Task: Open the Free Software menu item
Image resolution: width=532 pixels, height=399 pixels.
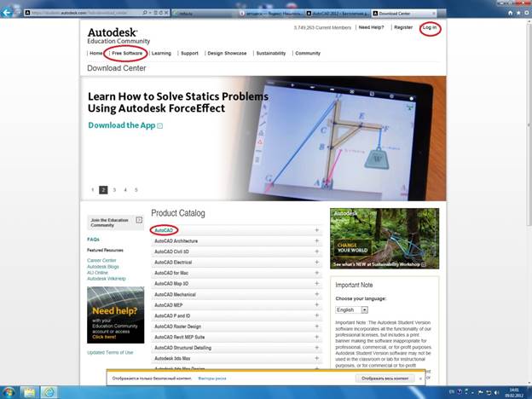Action: tap(127, 53)
